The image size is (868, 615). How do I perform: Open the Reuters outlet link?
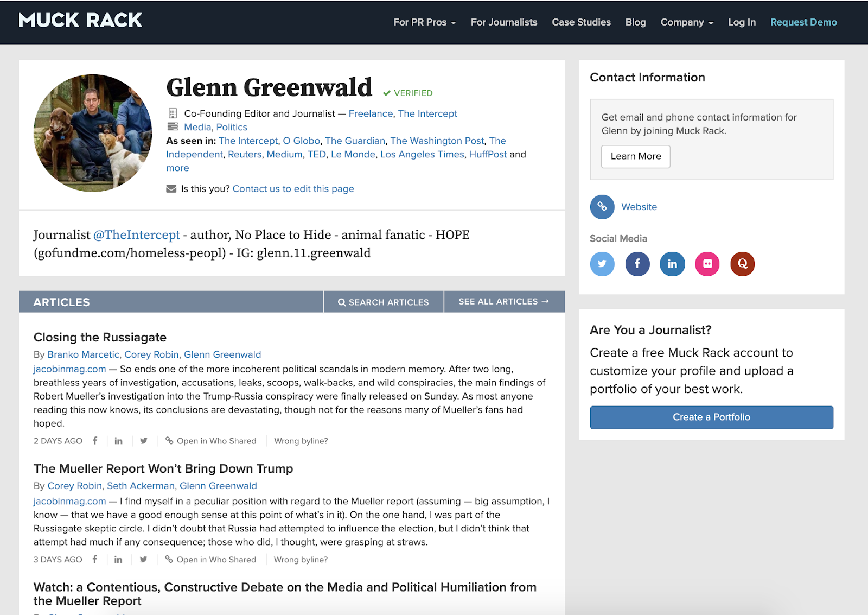[x=245, y=154]
